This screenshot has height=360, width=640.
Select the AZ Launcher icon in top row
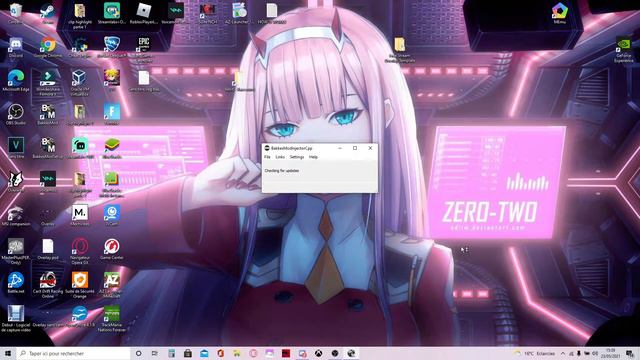click(x=240, y=13)
